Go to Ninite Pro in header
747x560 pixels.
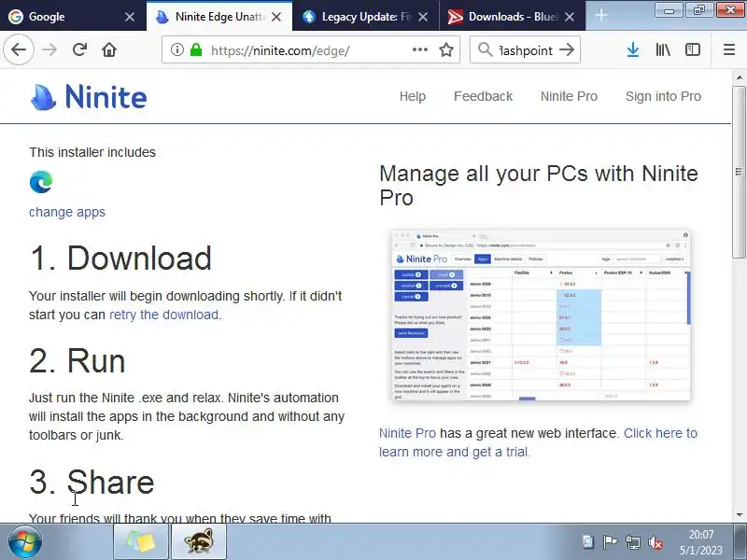coord(569,96)
